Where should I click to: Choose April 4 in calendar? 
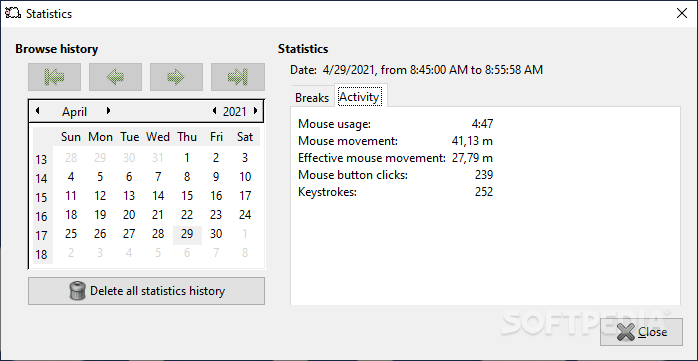(x=71, y=177)
